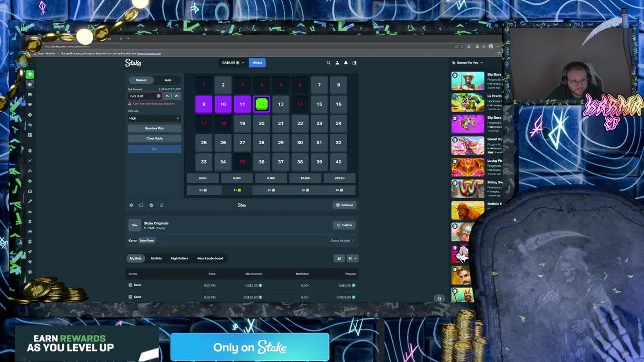Open the CA$0.00 balance dropdown
The height and width of the screenshot is (362, 644).
click(x=233, y=63)
